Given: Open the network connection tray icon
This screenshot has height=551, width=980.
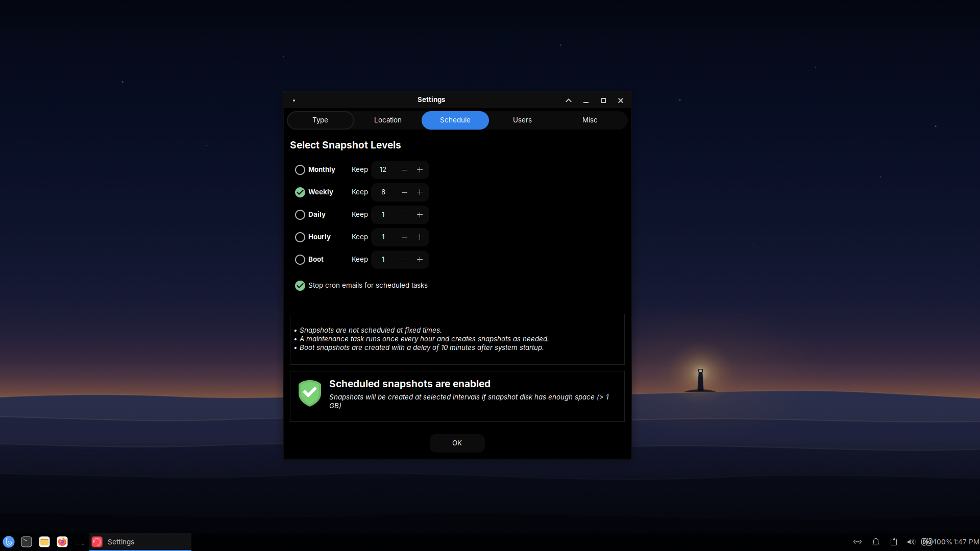Looking at the screenshot, I should [857, 542].
